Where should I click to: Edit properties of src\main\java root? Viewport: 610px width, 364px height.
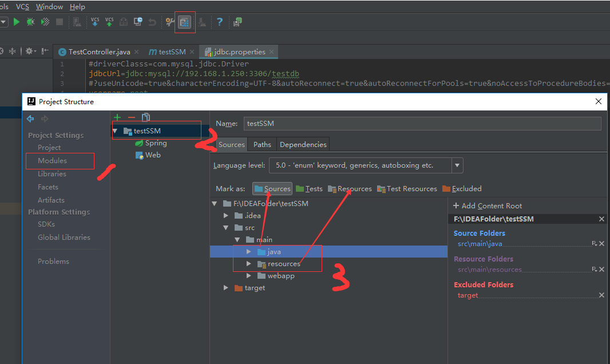595,243
